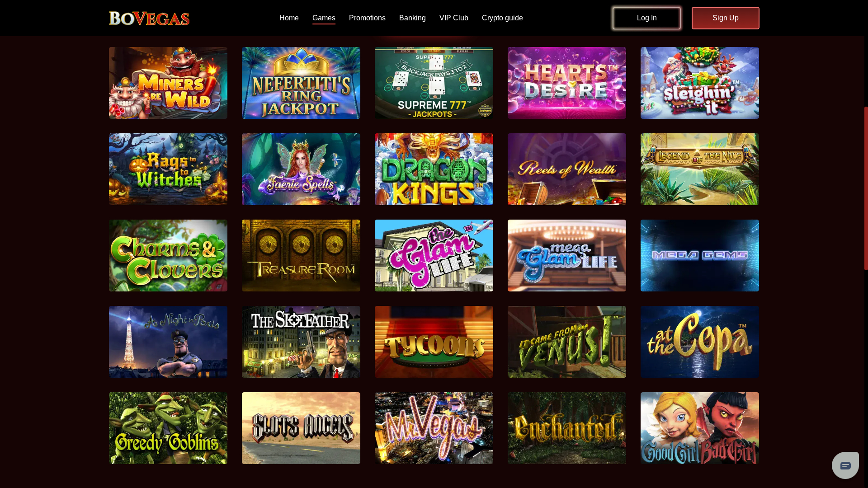Viewport: 868px width, 488px height.
Task: Open Hearts Desire slot thumbnail
Action: click(567, 83)
